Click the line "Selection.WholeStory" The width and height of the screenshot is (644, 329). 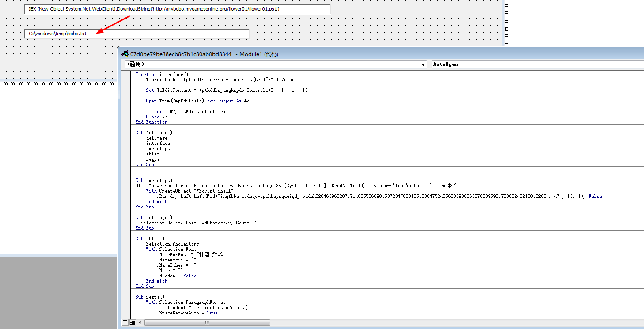tap(173, 244)
